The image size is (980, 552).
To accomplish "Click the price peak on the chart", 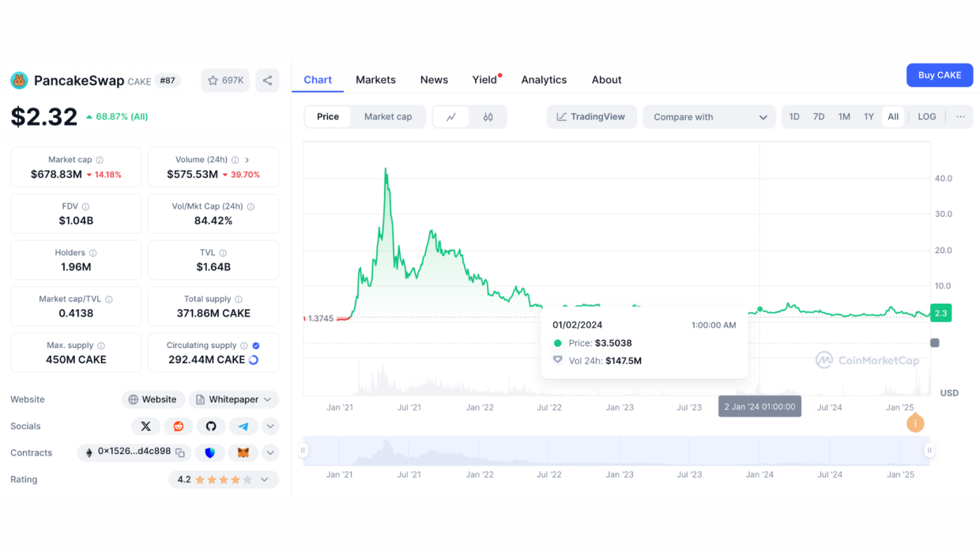I will [x=386, y=169].
